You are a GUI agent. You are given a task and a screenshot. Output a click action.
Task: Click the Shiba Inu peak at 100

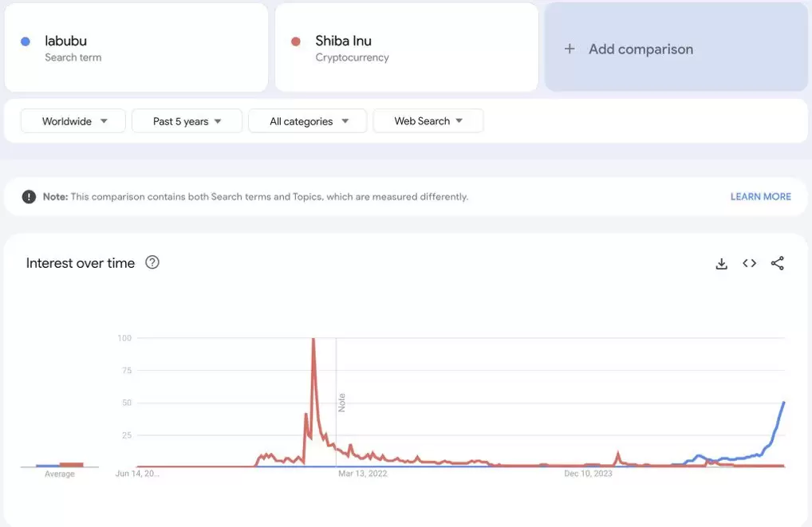point(313,339)
